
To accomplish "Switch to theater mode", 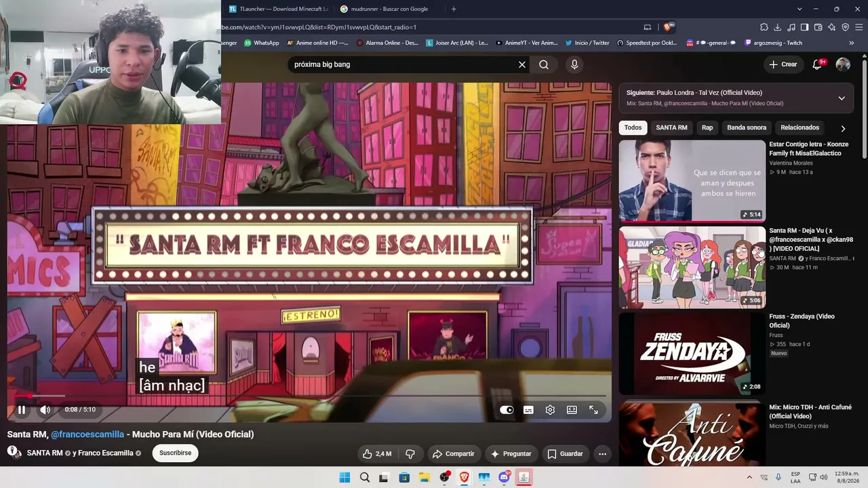I will pyautogui.click(x=572, y=409).
